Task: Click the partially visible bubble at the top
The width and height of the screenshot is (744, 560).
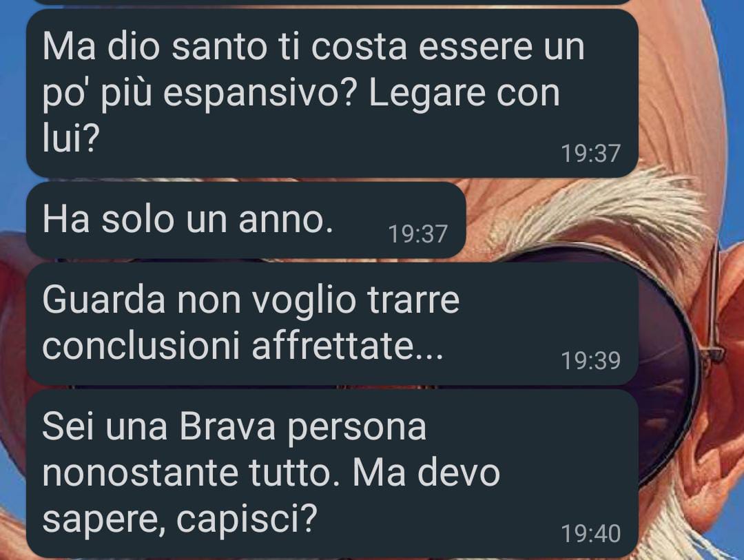Action: point(332,2)
